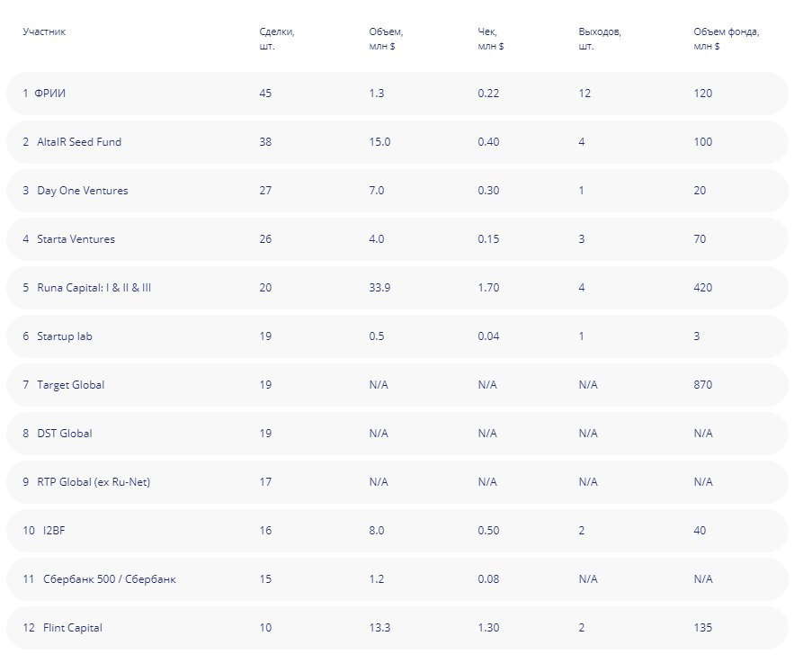
Task: Select Runa Capital: I & II & III
Action: (94, 288)
